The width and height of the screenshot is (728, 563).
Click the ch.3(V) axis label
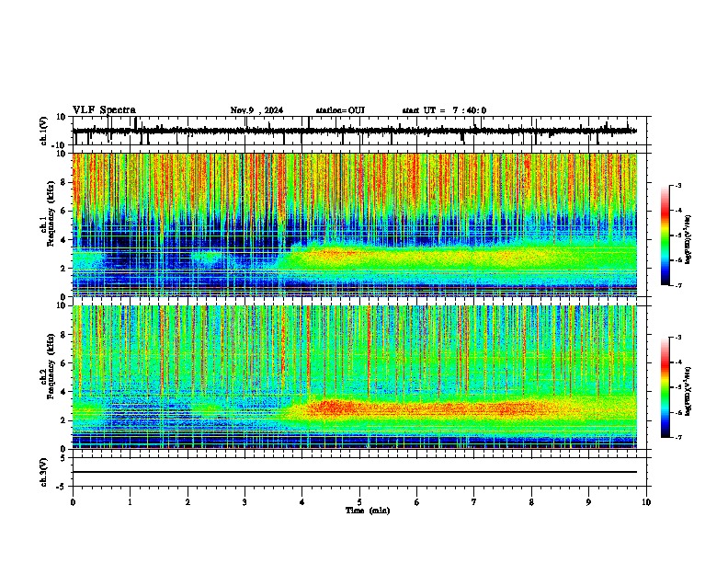click(x=44, y=472)
